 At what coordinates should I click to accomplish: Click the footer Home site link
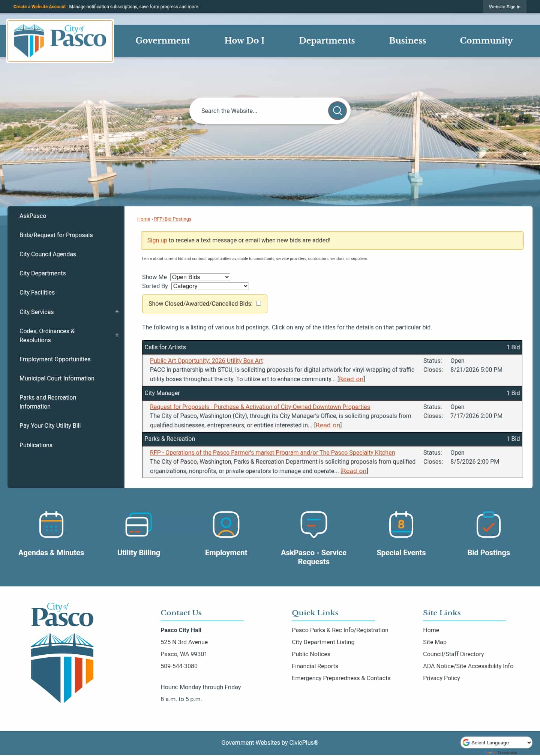[431, 630]
